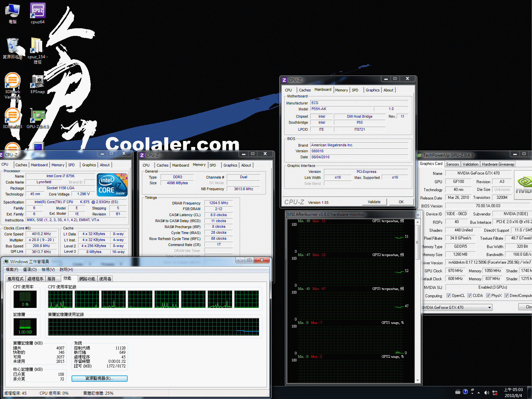The image size is (532, 399).
Task: Click the disconnected network tray icon
Action: click(x=495, y=393)
